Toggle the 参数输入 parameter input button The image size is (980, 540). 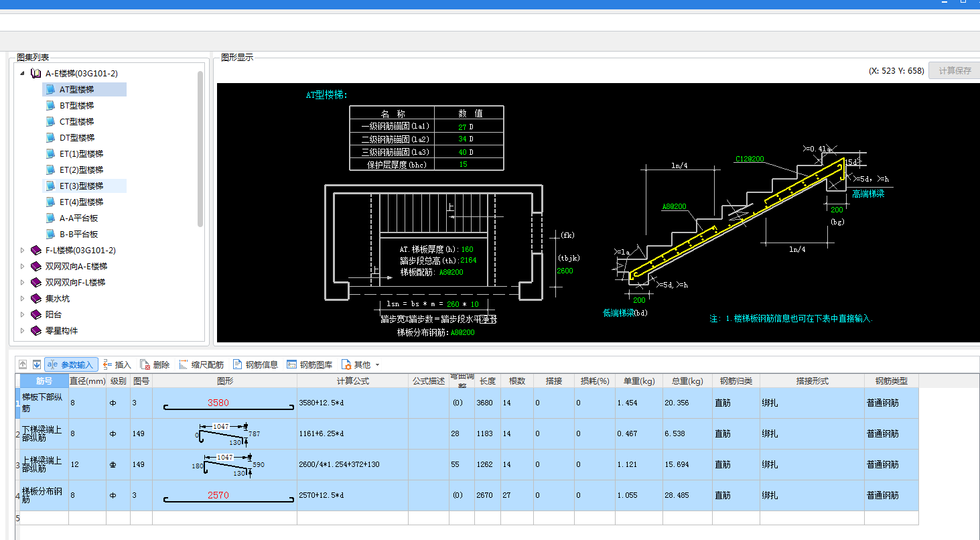click(72, 364)
